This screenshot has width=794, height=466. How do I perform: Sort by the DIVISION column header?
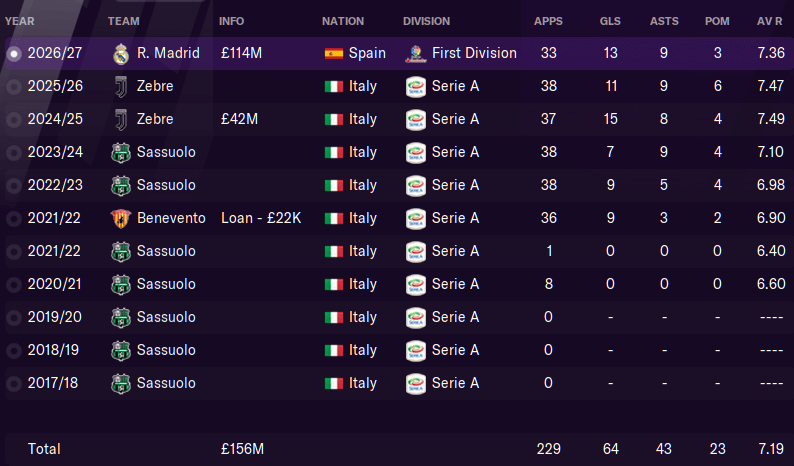pyautogui.click(x=426, y=21)
